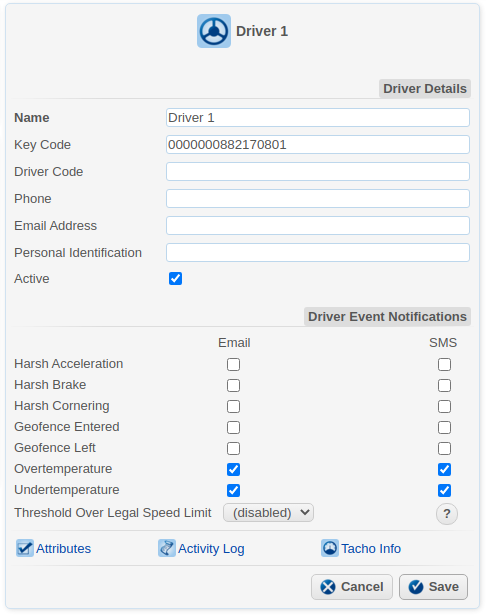Enable Harsh Brake email notification
Image resolution: width=486 pixels, height=615 pixels.
point(233,386)
